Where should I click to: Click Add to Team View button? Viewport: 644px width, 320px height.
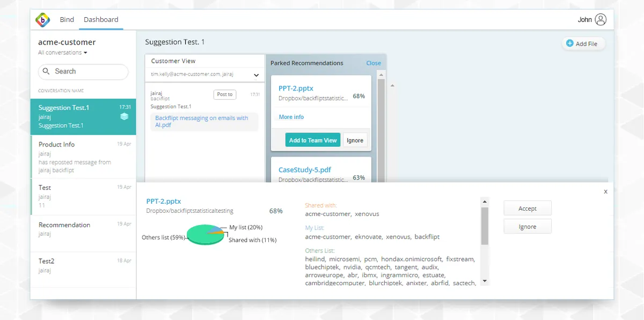(313, 140)
